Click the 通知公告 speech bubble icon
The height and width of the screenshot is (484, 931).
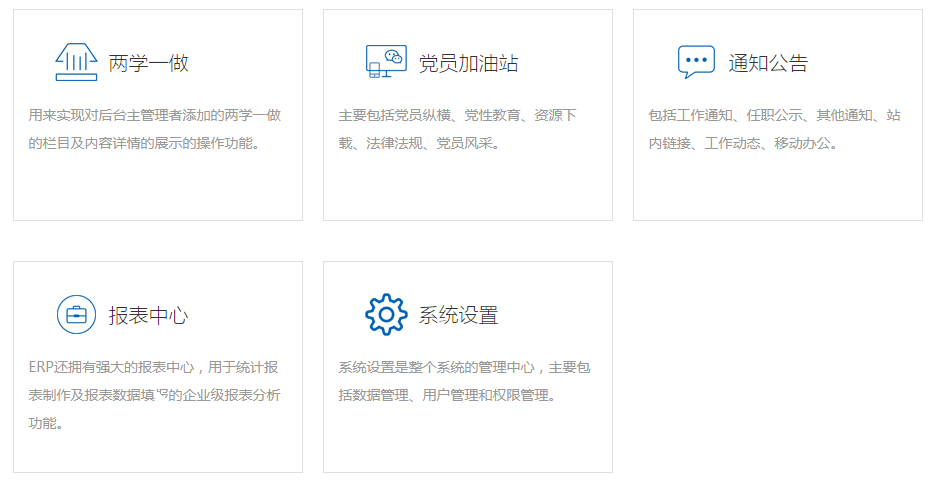click(x=696, y=62)
